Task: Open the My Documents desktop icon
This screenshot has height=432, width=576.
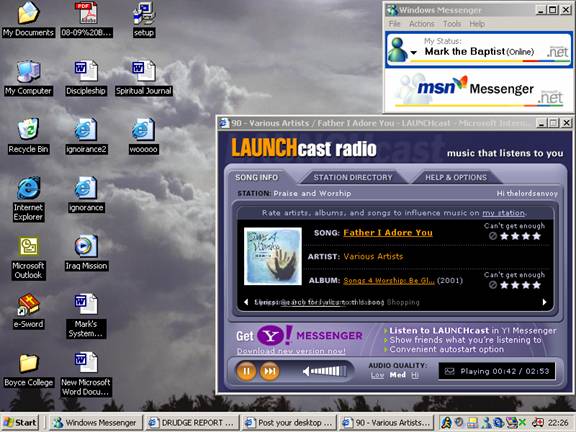Action: pos(28,19)
